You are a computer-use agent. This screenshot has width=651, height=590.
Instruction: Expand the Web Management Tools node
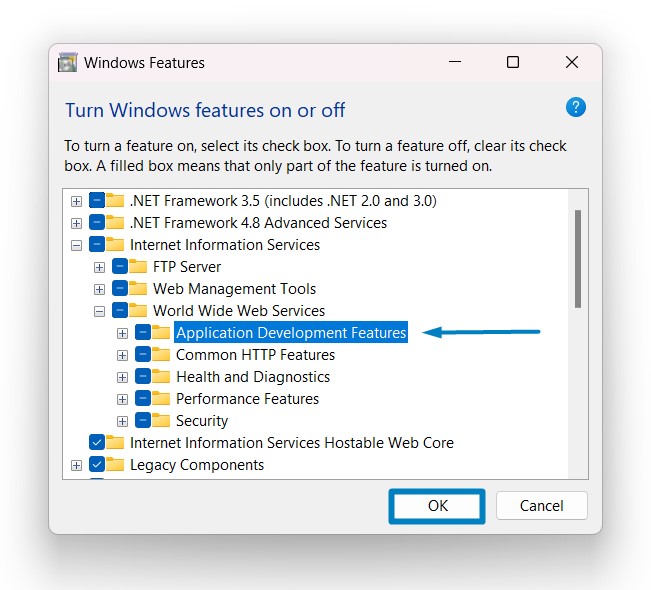coord(99,289)
